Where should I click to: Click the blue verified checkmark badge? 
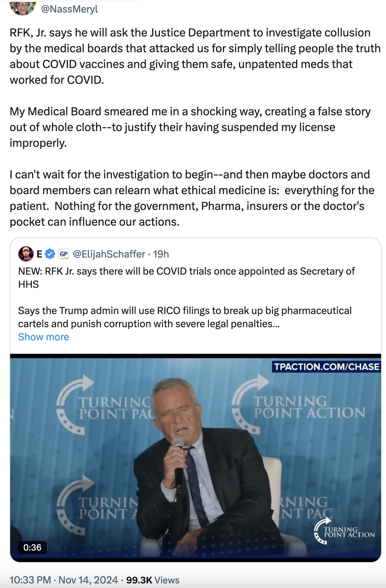coord(50,254)
